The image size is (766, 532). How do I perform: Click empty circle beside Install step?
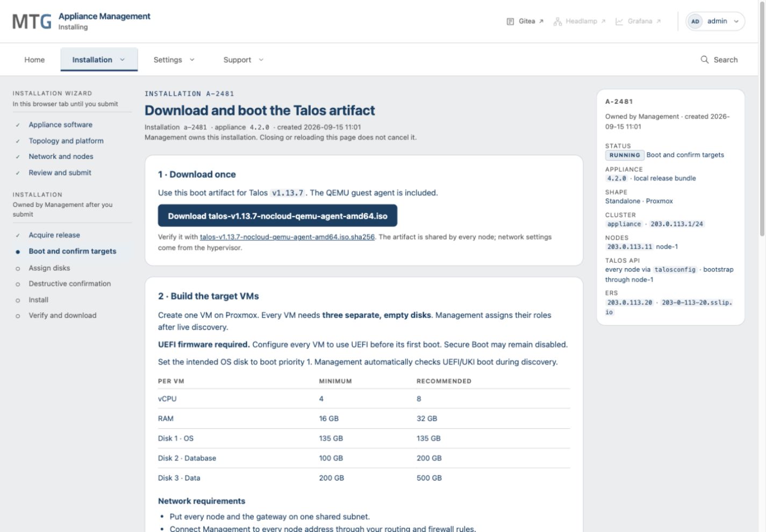pos(18,300)
